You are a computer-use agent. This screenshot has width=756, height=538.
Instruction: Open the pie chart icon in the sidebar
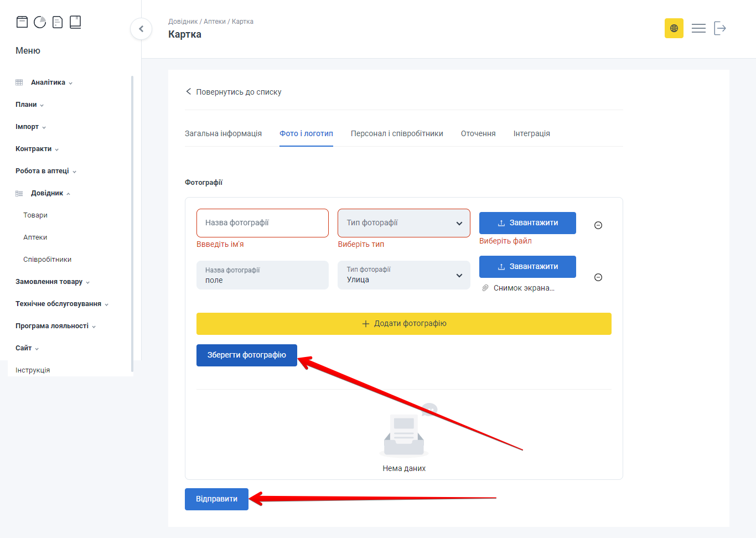pyautogui.click(x=40, y=22)
